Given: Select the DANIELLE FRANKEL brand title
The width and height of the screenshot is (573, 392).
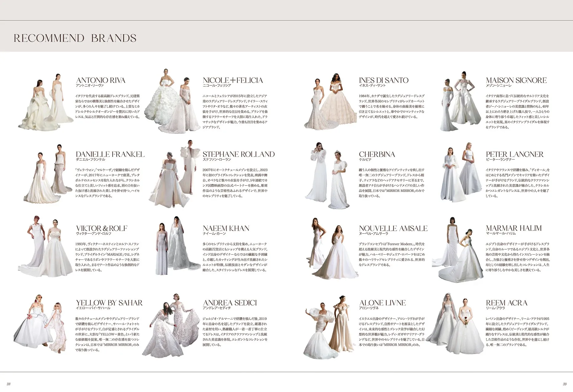Looking at the screenshot, I should point(110,154).
